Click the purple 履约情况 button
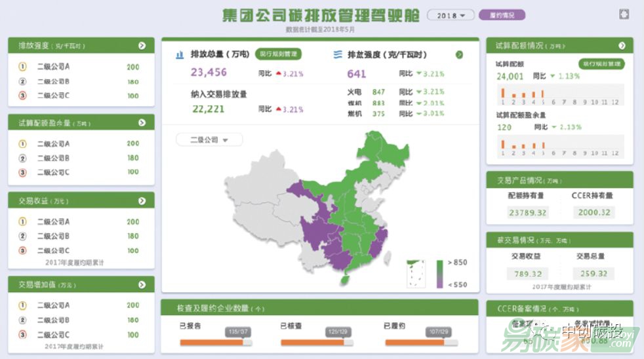The image size is (644, 359). (502, 15)
